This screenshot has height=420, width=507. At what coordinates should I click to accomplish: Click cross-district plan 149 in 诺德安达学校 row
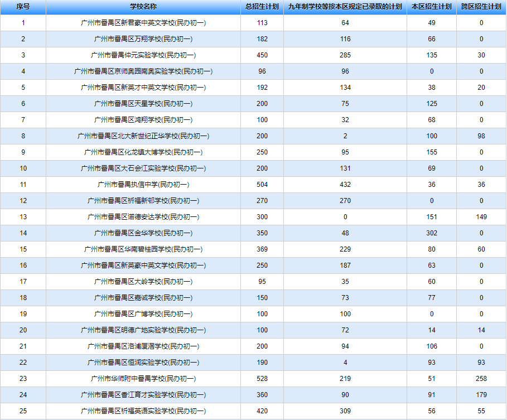point(481,217)
